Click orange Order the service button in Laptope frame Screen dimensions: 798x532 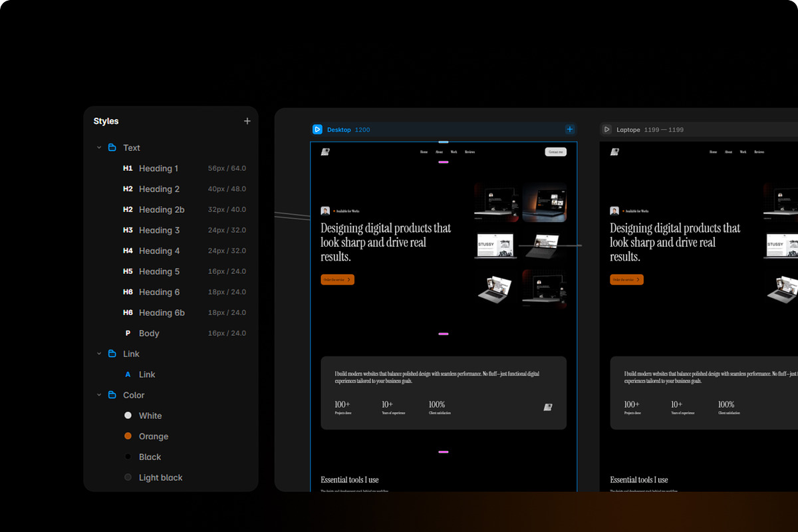(x=627, y=279)
